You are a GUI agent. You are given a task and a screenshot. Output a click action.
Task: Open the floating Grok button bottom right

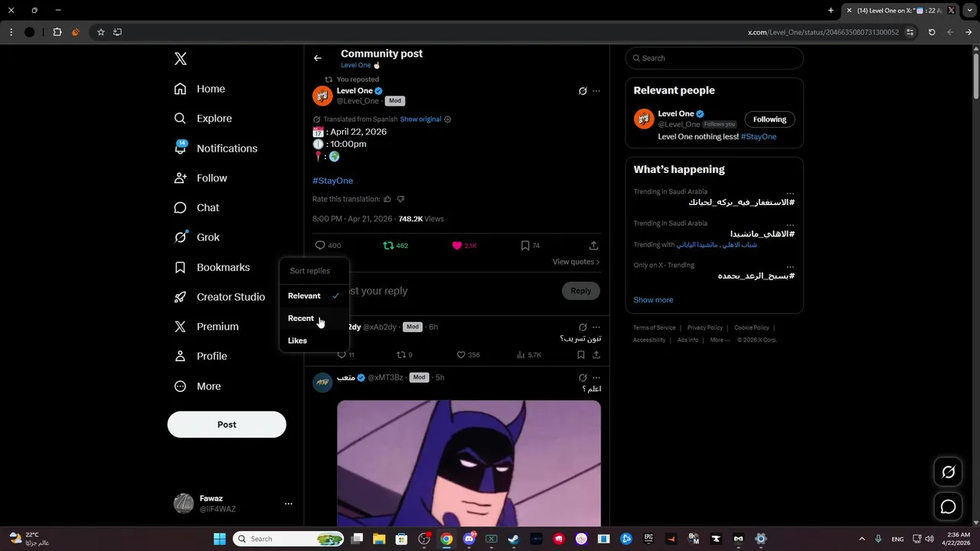(x=949, y=472)
